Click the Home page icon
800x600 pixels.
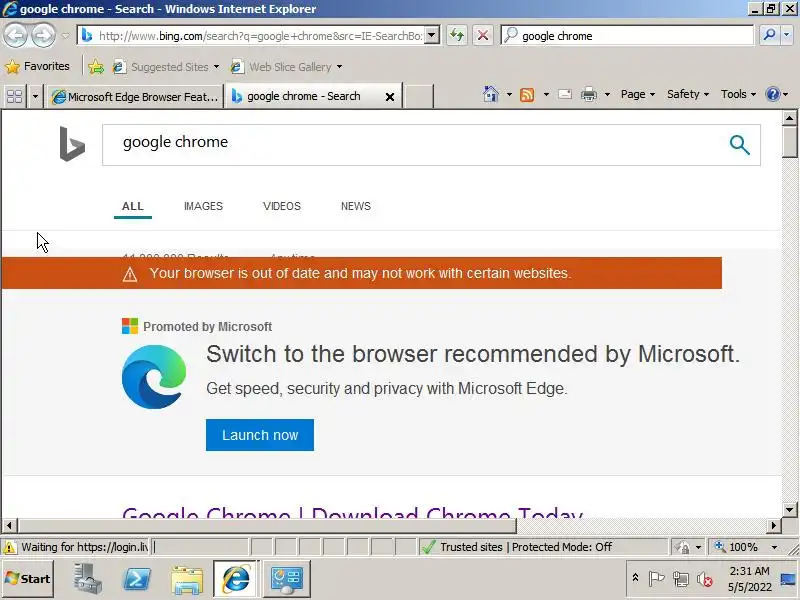491,94
